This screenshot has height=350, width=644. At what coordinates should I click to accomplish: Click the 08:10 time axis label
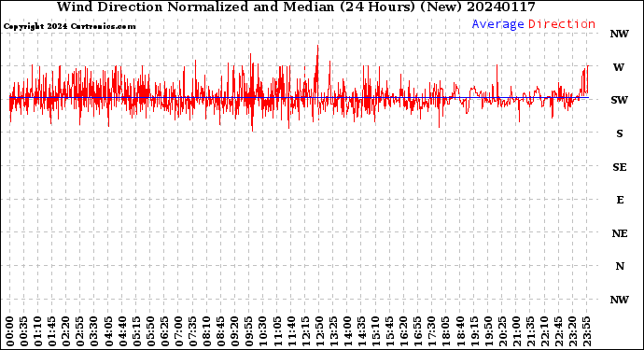pos(206,331)
